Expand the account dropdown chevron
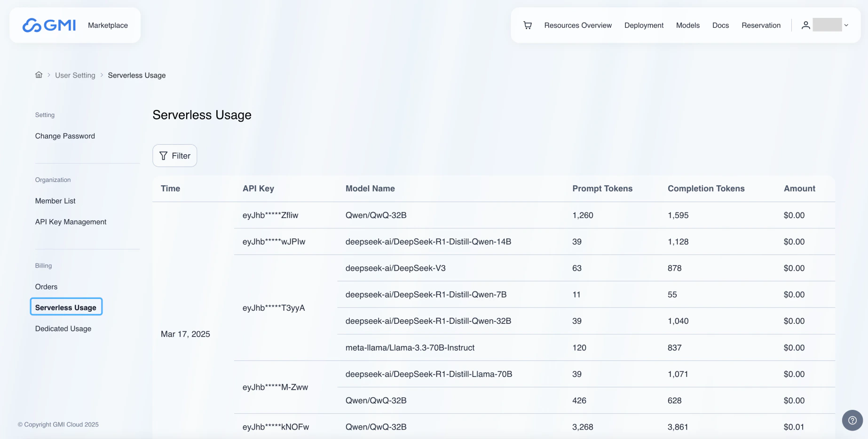This screenshot has width=868, height=439. coord(846,25)
